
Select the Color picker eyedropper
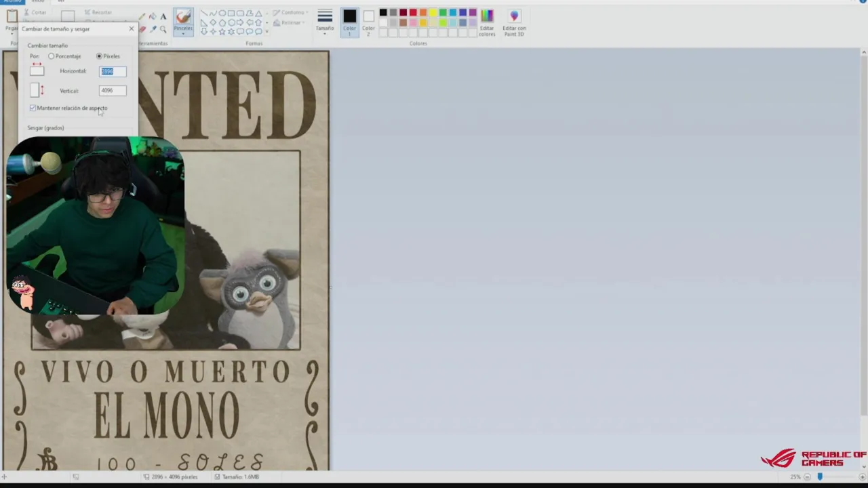tap(153, 29)
